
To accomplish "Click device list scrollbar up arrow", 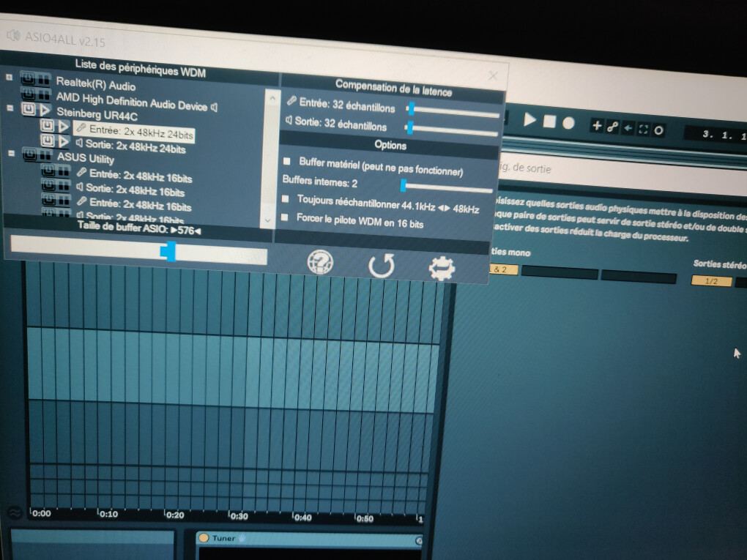I will point(272,99).
